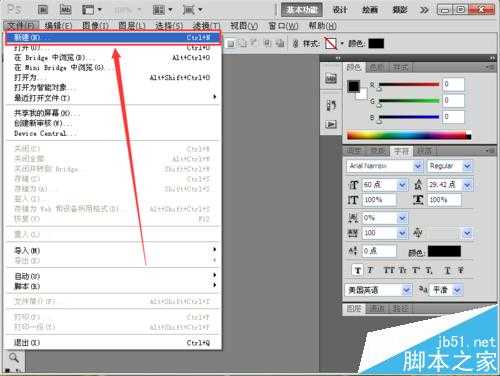Click the B value input field
The width and height of the screenshot is (500, 376).
453,117
